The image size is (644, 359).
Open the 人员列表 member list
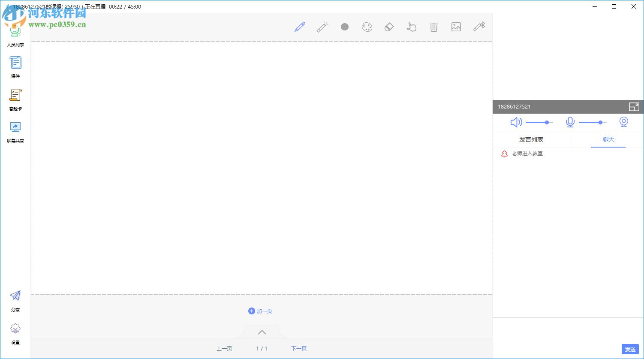click(x=15, y=37)
